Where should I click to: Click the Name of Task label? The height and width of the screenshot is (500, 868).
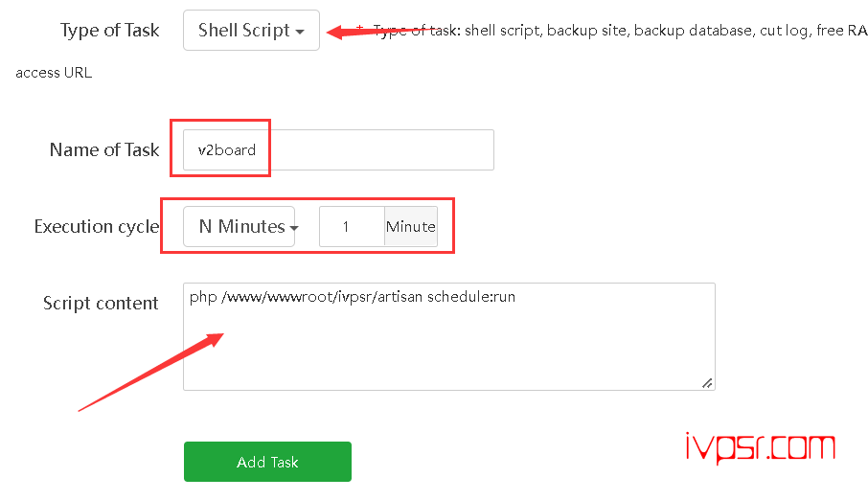(104, 150)
